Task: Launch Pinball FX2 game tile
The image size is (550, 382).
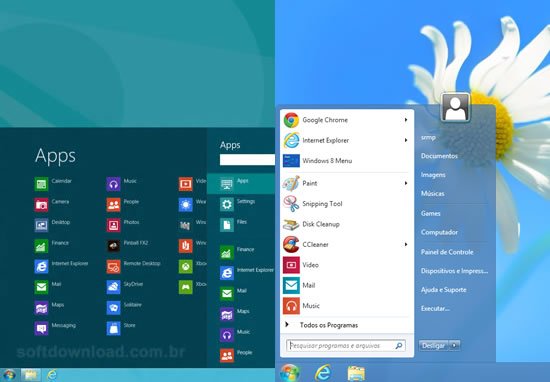Action: [127, 246]
